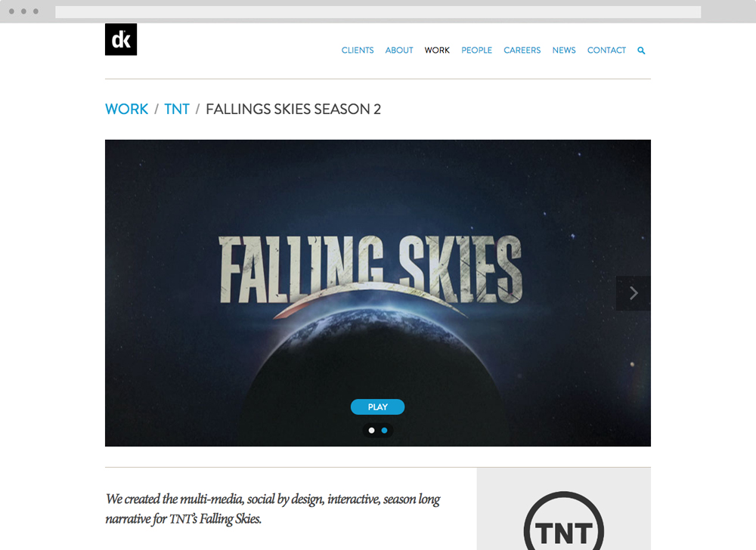Image resolution: width=756 pixels, height=550 pixels.
Task: Go to the Contact page
Action: click(x=606, y=50)
